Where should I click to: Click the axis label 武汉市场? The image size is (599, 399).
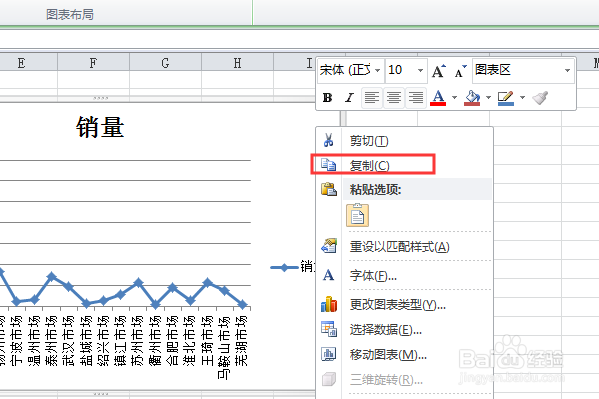68,341
